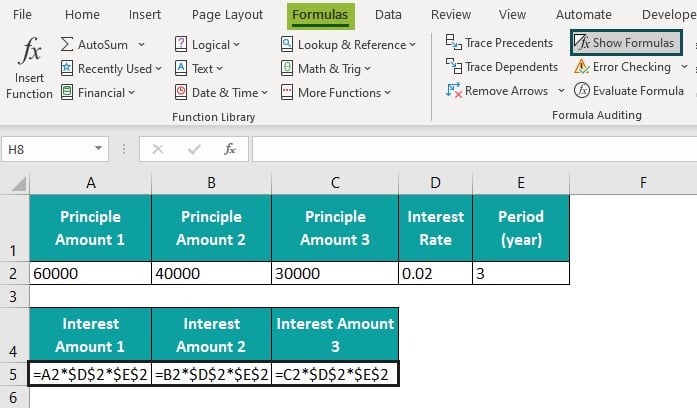This screenshot has width=697, height=408.
Task: Expand the Error Checking dropdown arrow
Action: coord(684,67)
